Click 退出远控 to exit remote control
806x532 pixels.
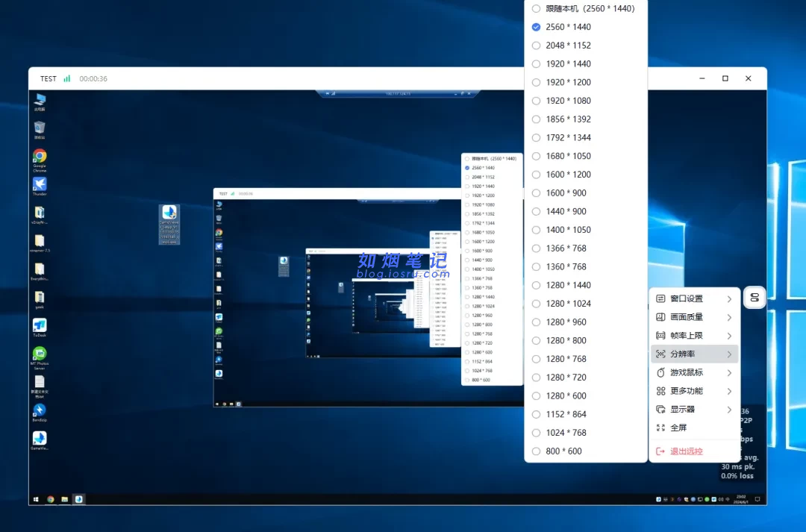pyautogui.click(x=695, y=451)
